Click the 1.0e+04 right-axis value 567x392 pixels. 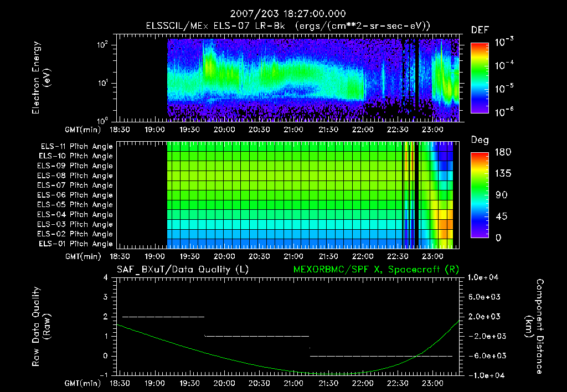(484, 277)
